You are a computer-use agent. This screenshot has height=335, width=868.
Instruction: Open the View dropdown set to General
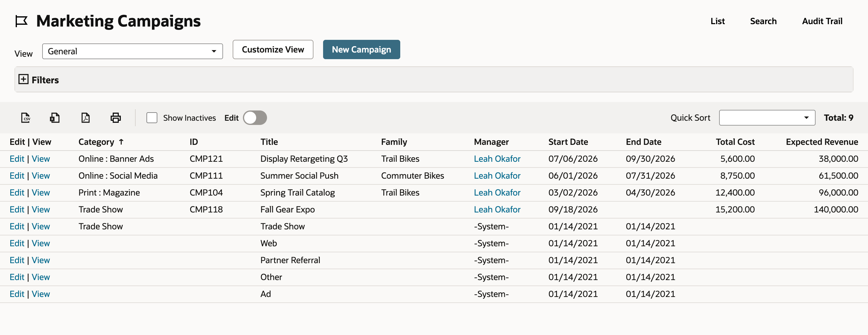132,51
